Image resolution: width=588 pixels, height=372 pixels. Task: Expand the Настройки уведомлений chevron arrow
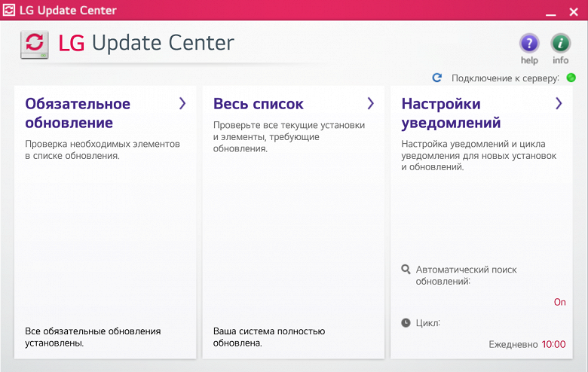pyautogui.click(x=559, y=103)
